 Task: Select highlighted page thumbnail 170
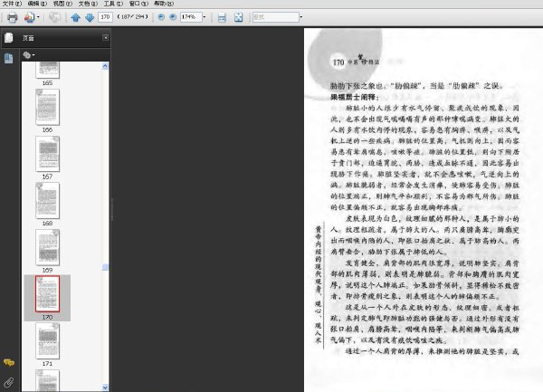47,293
